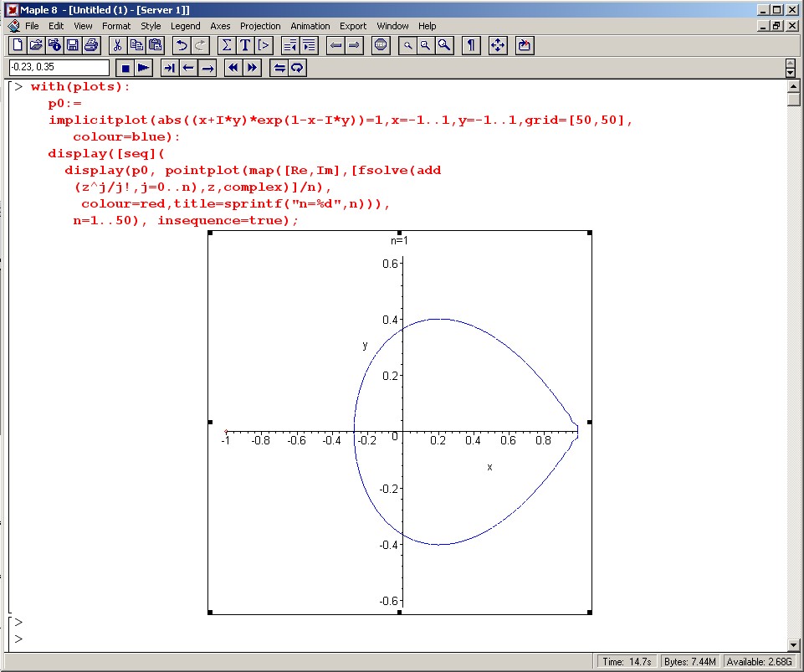This screenshot has height=672, width=804.
Task: Click the worksheet scrollbar down arrow
Action: point(793,645)
